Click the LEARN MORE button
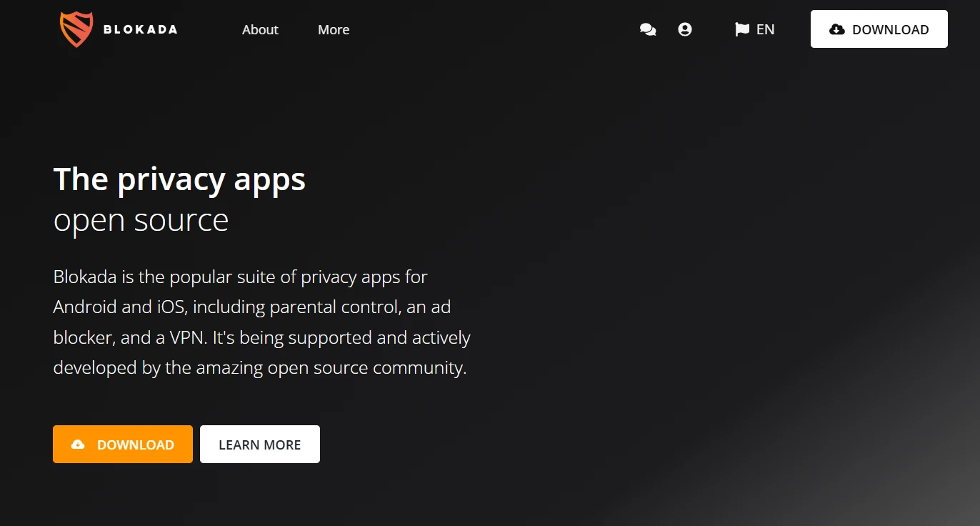Viewport: 980px width, 526px height. [x=260, y=445]
